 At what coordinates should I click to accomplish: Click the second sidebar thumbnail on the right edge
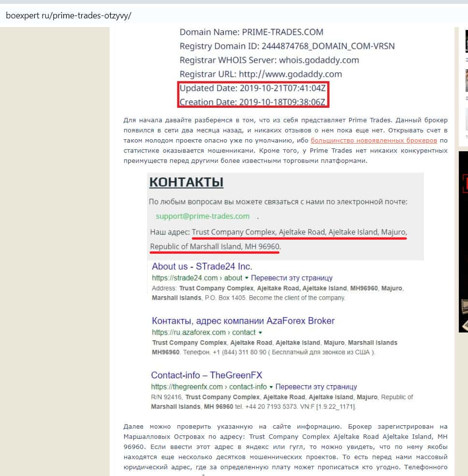pos(467,80)
